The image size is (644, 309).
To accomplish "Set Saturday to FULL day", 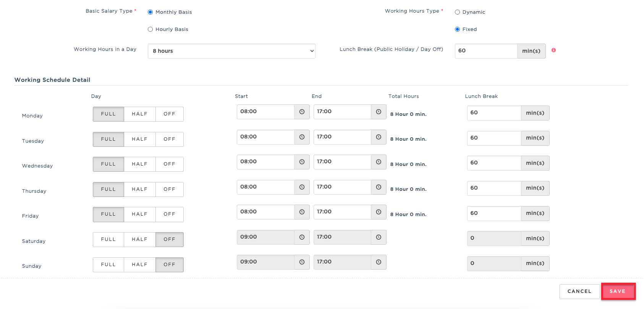I will point(108,239).
